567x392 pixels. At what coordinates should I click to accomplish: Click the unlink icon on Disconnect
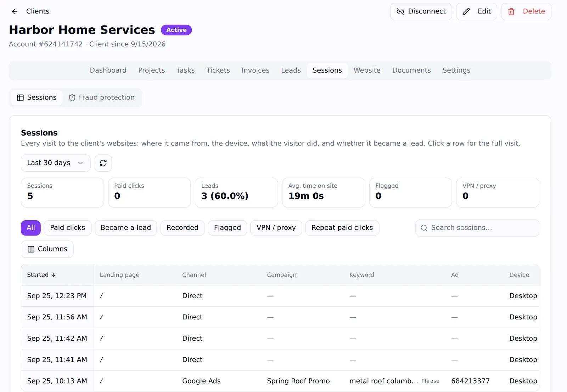click(x=400, y=12)
